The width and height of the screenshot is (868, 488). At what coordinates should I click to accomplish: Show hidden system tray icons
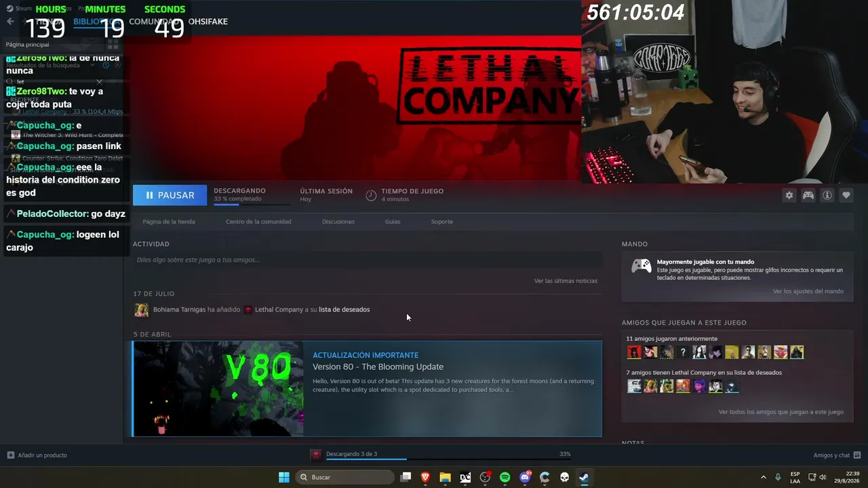tap(763, 477)
